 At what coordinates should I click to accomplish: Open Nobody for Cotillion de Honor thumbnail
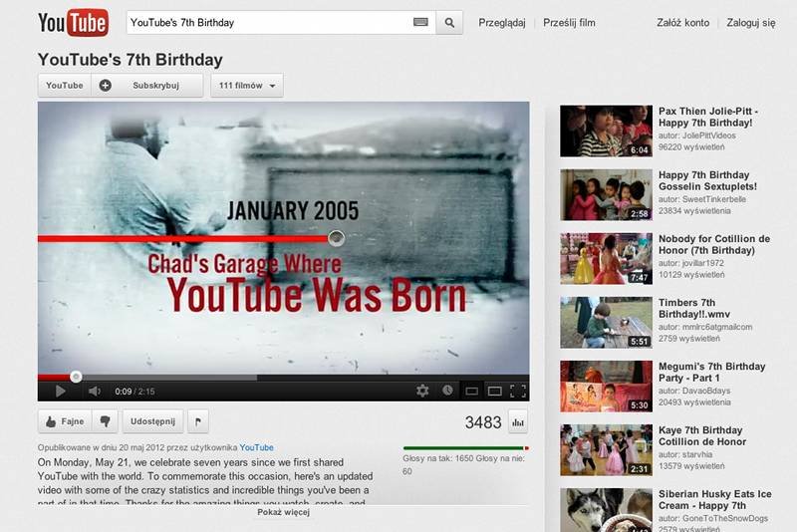click(606, 258)
